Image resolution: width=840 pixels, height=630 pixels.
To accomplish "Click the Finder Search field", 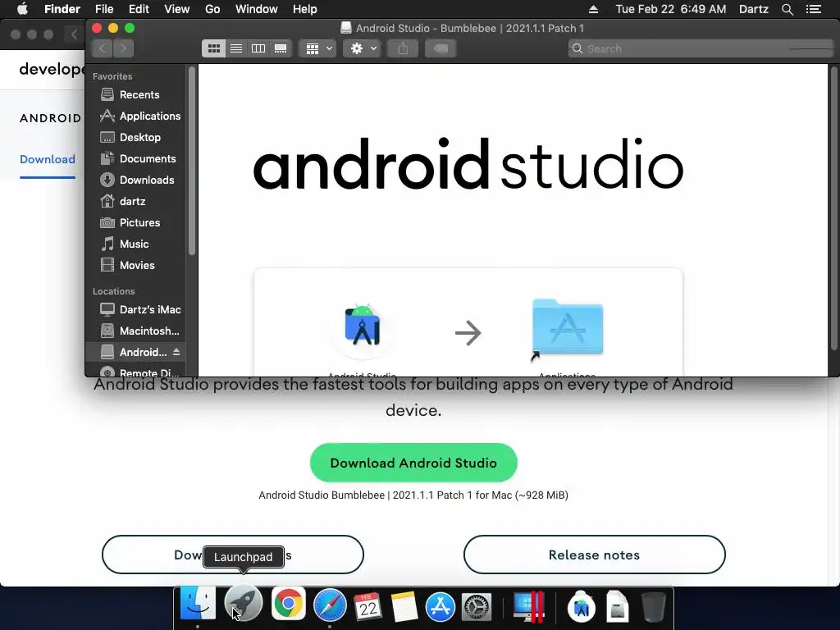I will point(701,48).
